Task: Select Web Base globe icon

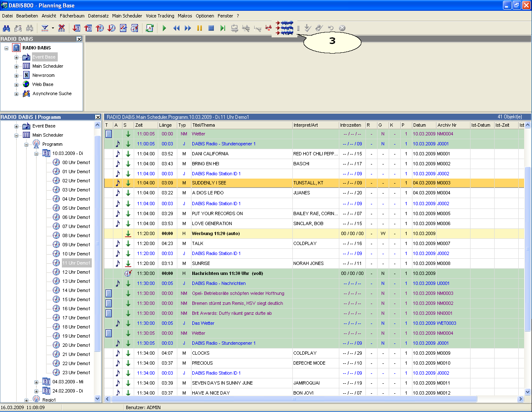Action: pos(26,84)
